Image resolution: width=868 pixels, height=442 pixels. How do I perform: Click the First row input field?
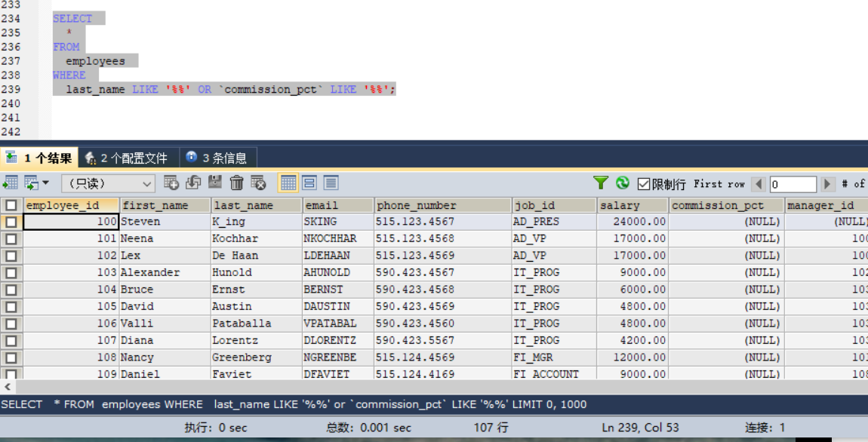pyautogui.click(x=793, y=183)
